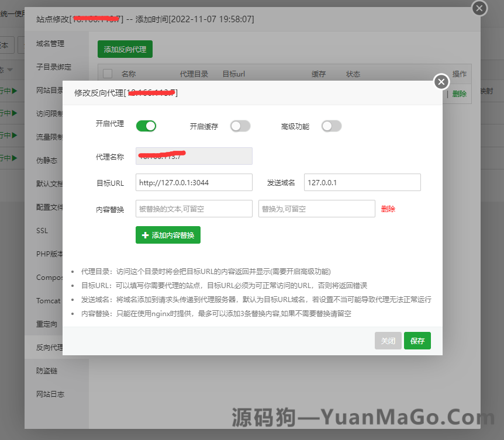Viewport: 504px width, 440px height.
Task: Click the 关闭 button in the dialog
Action: pos(388,341)
